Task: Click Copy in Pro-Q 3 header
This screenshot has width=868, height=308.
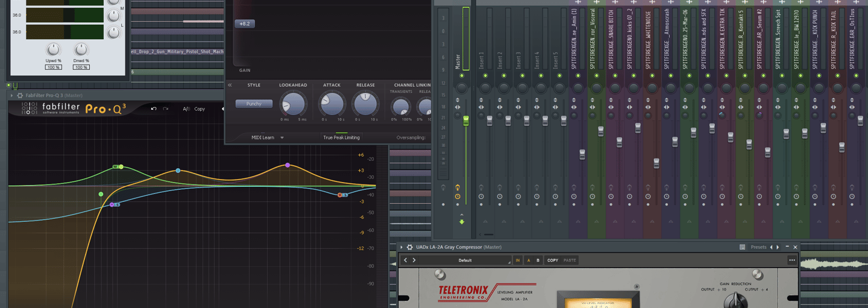Action: pos(200,109)
